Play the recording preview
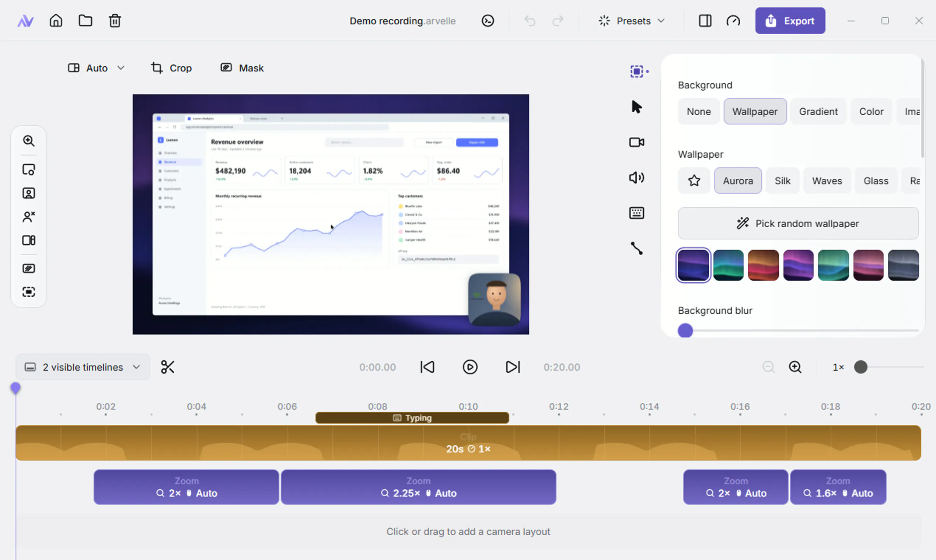 coord(470,367)
